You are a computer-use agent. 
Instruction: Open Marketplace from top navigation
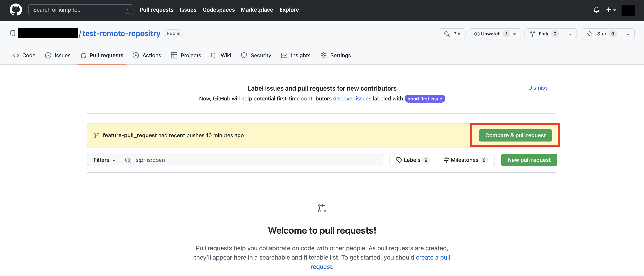pyautogui.click(x=257, y=10)
